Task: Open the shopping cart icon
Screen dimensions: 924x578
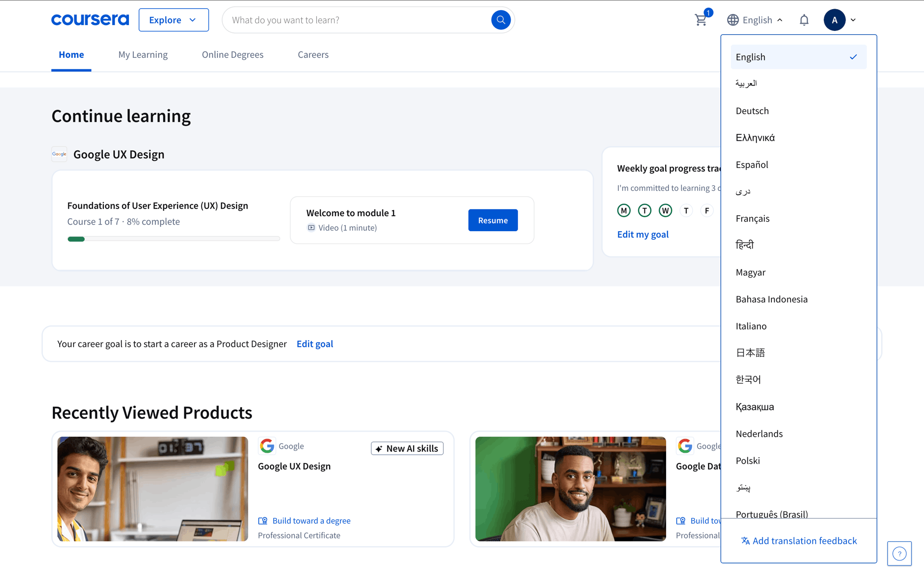Action: click(x=701, y=20)
